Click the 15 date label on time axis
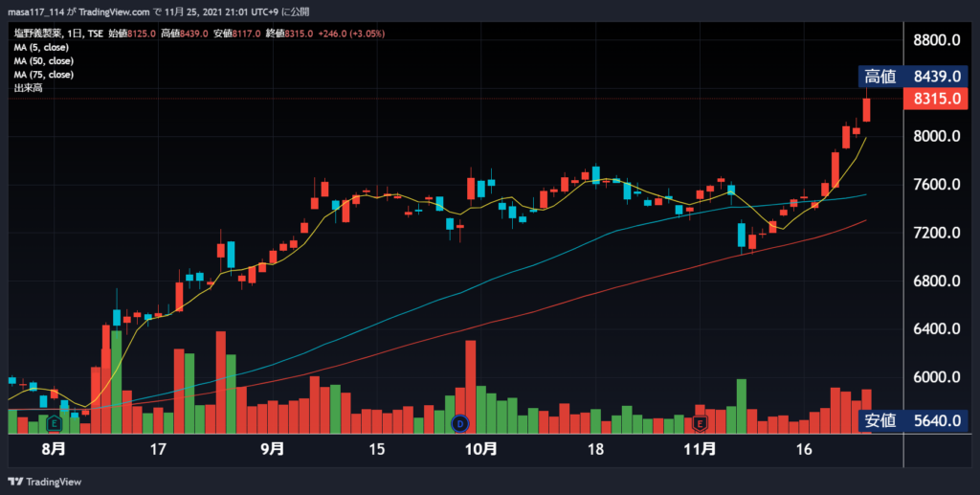This screenshot has height=495, width=980. pyautogui.click(x=377, y=449)
